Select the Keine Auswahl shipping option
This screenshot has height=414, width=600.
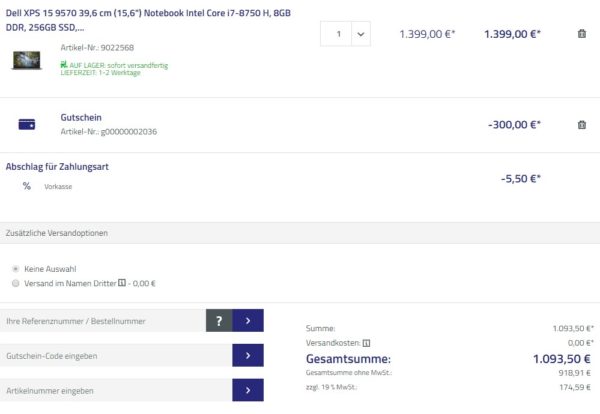click(15, 269)
